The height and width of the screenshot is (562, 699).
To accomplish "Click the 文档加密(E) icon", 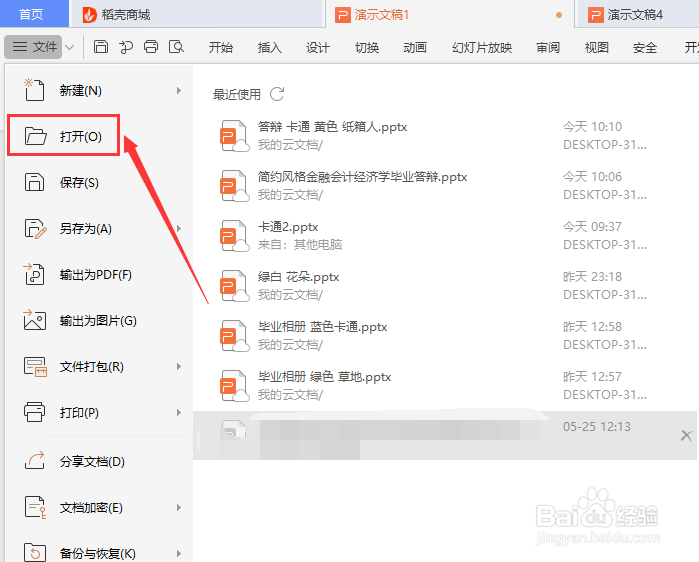I will pyautogui.click(x=35, y=508).
